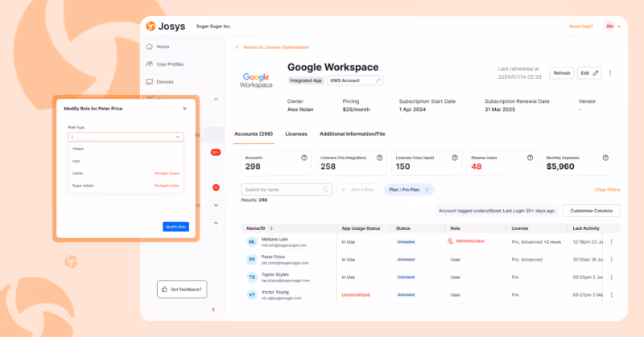Click the back arrow beside Return link
Screen dimensions: 644x337
[237, 47]
